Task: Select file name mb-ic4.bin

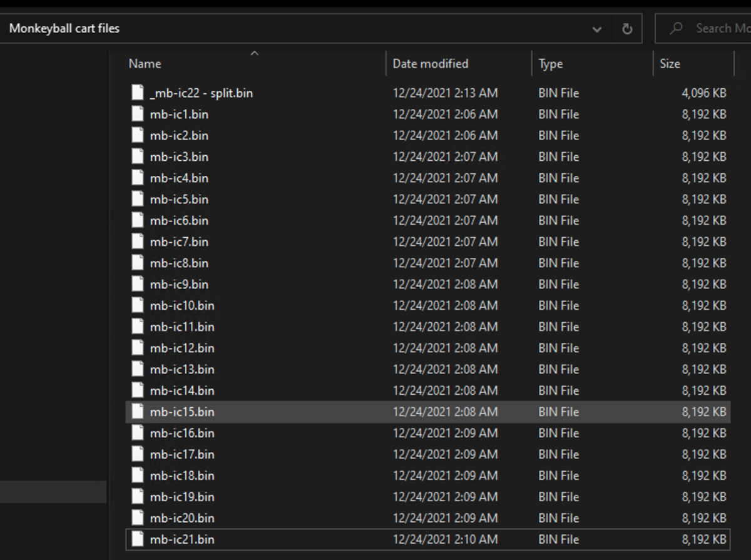Action: point(179,178)
